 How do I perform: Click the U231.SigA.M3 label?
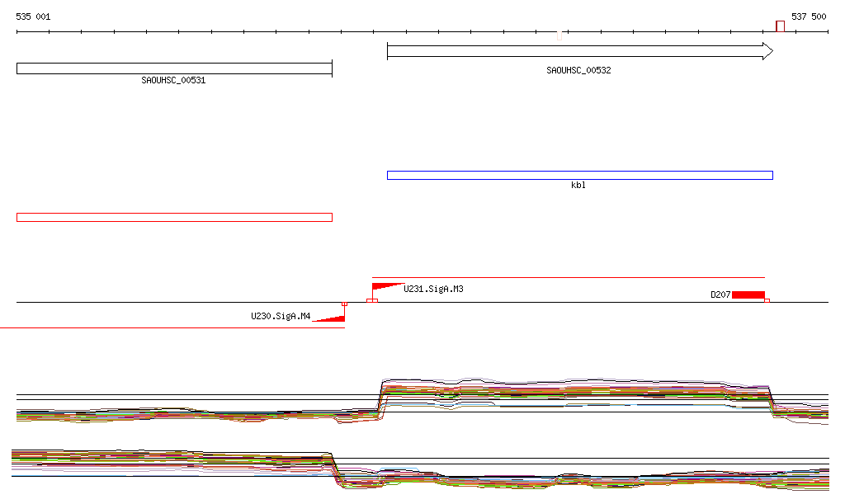point(434,290)
